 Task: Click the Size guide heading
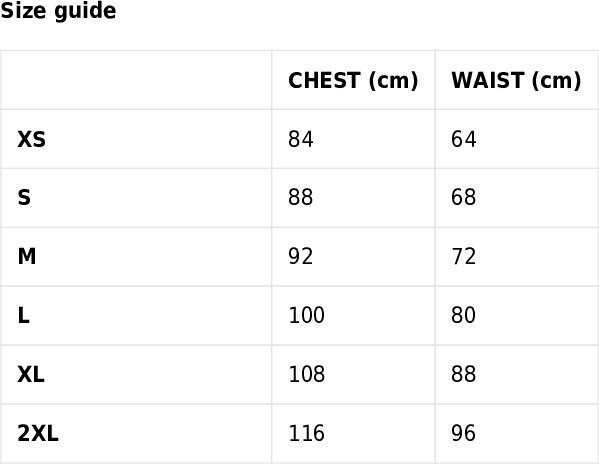coord(58,10)
